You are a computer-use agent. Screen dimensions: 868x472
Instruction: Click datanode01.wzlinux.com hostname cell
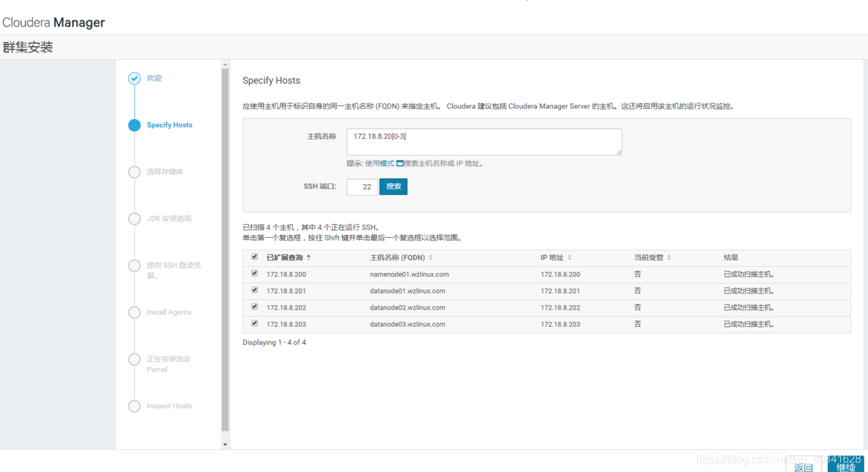[x=407, y=291]
